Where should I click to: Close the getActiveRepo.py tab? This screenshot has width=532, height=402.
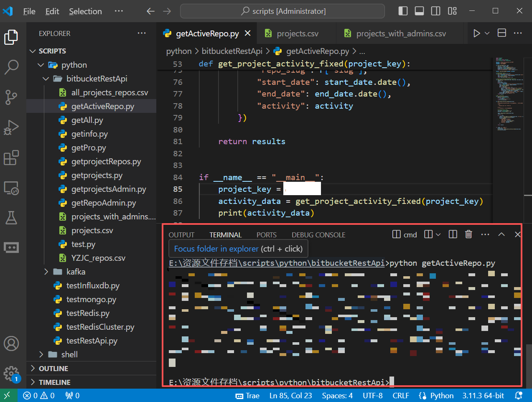tap(248, 33)
